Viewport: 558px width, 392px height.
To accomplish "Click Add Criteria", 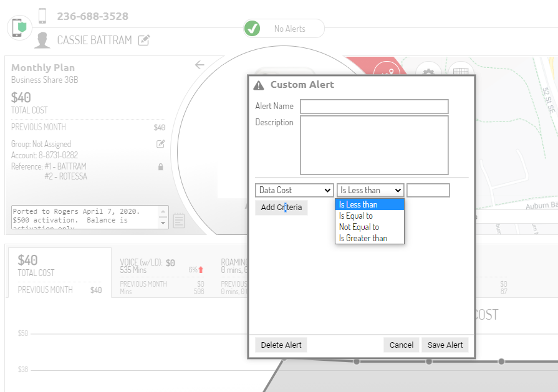I will 281,207.
